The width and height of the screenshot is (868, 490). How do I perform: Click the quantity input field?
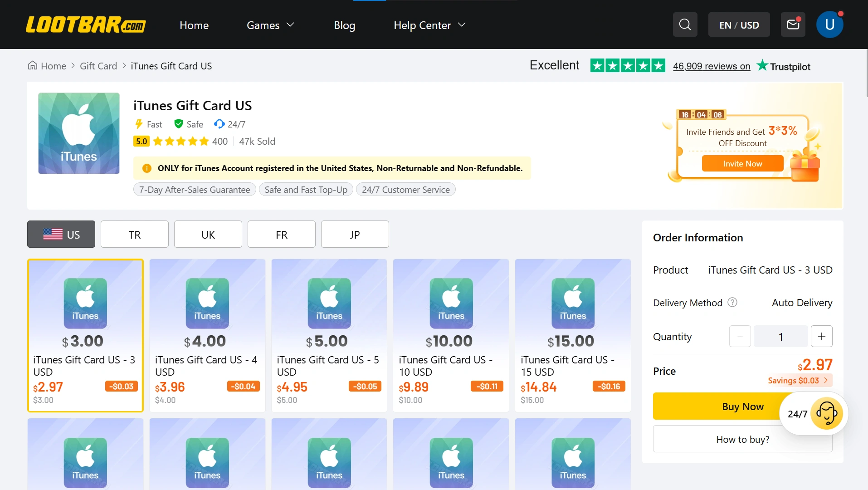point(780,336)
